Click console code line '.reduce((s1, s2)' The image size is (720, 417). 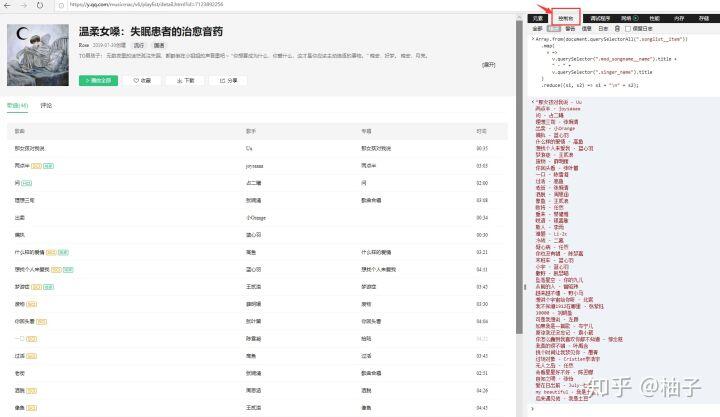(x=590, y=85)
